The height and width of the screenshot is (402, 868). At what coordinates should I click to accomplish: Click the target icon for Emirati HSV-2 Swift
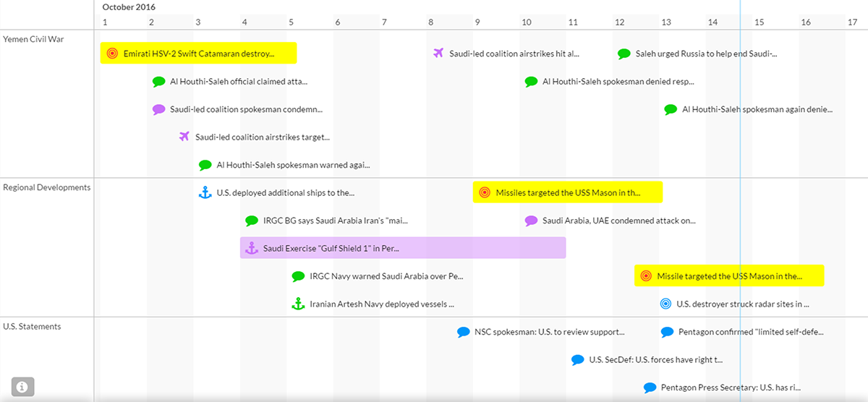[x=111, y=54]
